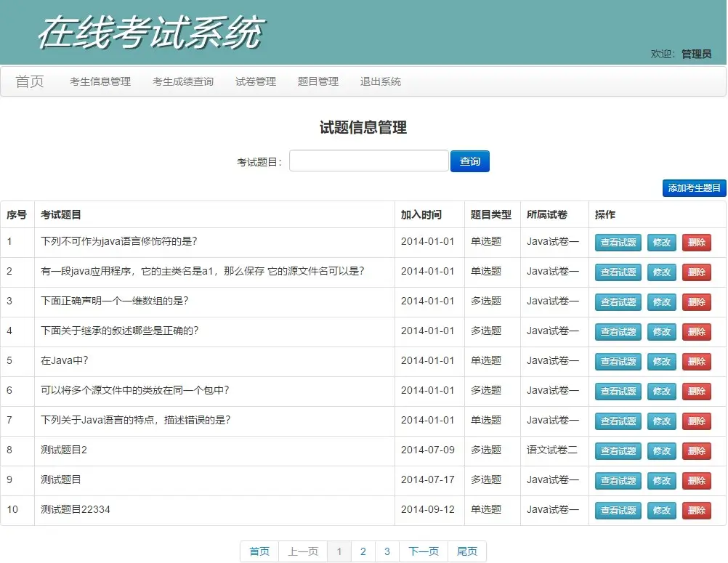Open 查看试题 for 下面关于继承的叙述哪些是正确的?
Screen dimensions: 728x563
[617, 331]
